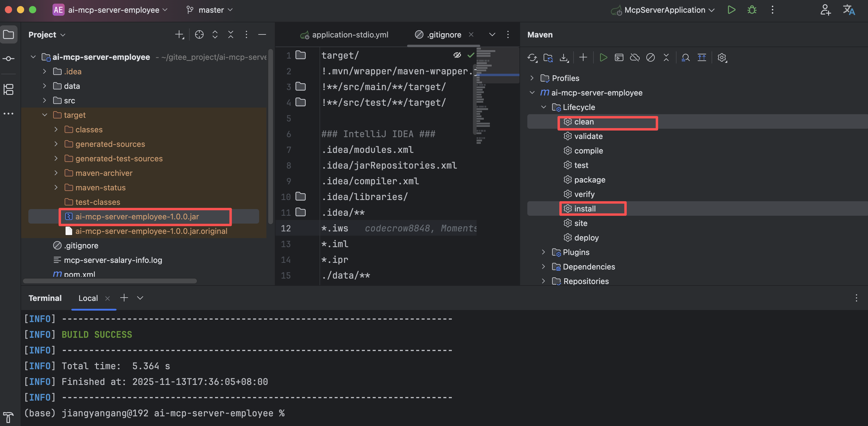Click Maven download sources icon

click(564, 58)
